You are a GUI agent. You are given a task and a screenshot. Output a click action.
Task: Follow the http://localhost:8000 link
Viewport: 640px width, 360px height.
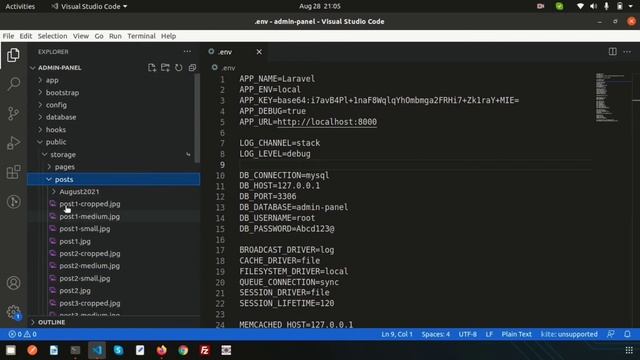[x=327, y=122]
